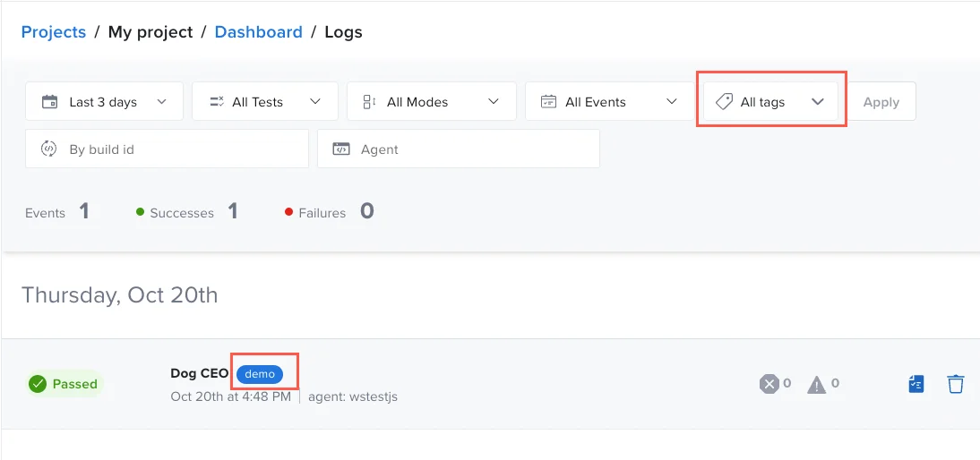Click the blue demo tag badge
The width and height of the screenshot is (980, 460).
pos(260,374)
